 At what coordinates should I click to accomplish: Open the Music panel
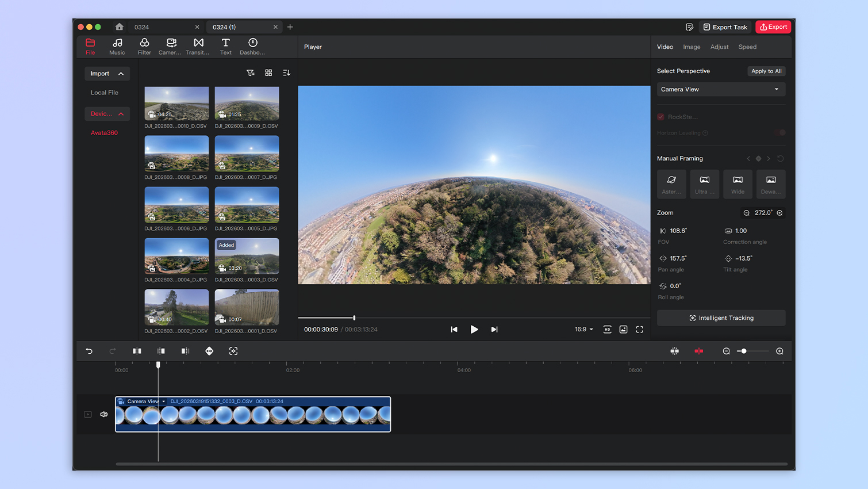117,46
